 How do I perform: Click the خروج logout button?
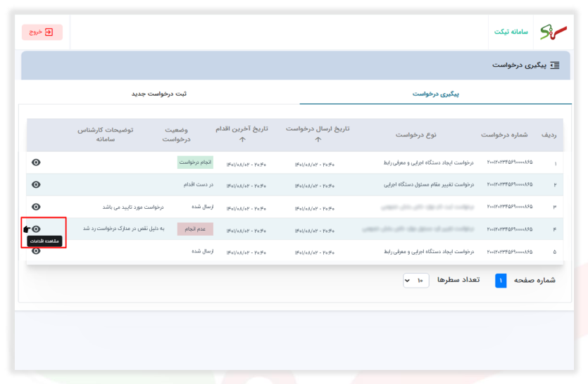pos(42,32)
